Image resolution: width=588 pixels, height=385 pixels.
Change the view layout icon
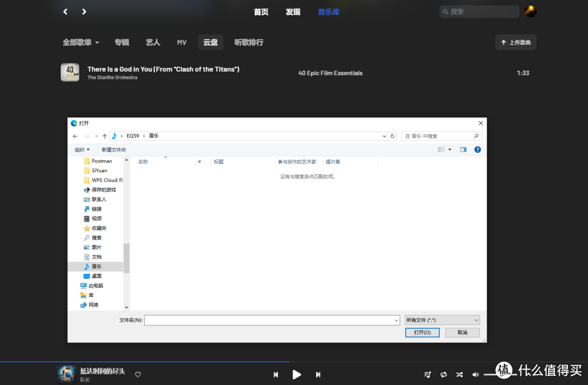tap(442, 149)
